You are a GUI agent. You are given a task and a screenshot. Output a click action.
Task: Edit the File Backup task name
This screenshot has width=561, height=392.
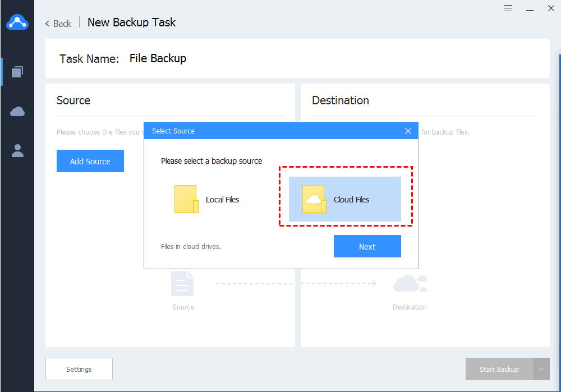[158, 58]
